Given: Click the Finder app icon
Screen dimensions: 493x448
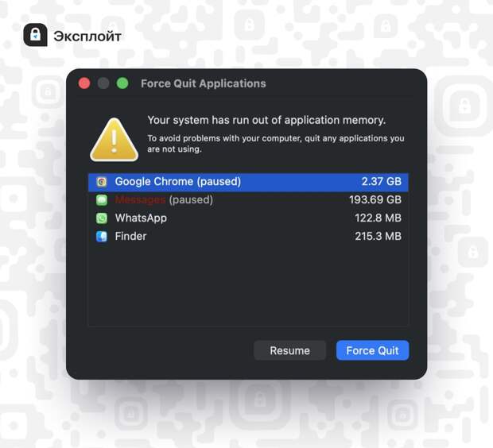Looking at the screenshot, I should click(102, 236).
